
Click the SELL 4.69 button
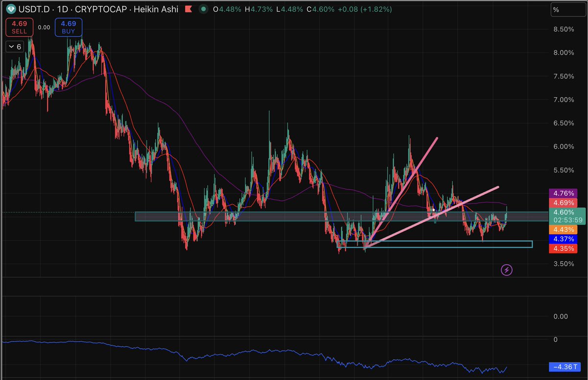(20, 27)
